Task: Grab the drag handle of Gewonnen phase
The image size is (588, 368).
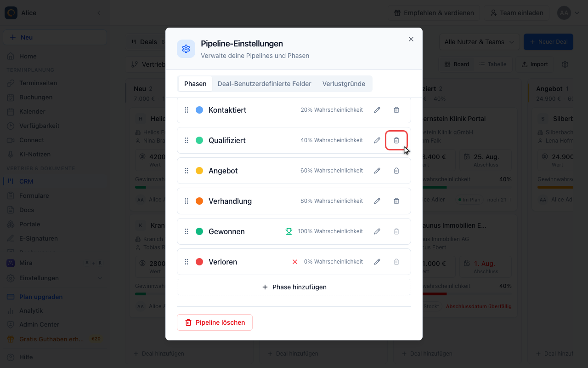Action: coord(187,231)
